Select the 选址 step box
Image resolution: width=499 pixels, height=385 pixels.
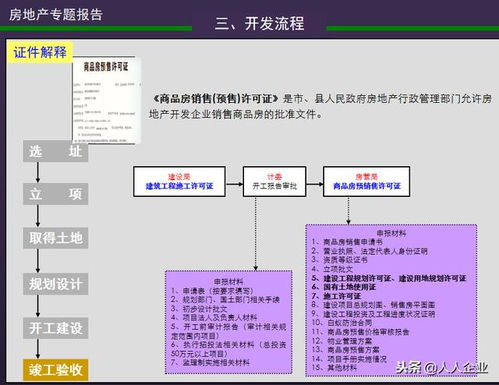(x=55, y=152)
